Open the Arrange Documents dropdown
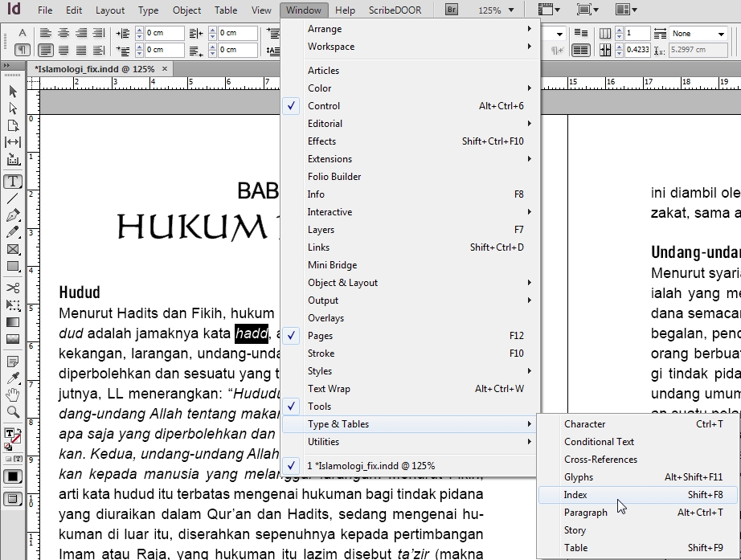The image size is (741, 560). click(x=627, y=10)
